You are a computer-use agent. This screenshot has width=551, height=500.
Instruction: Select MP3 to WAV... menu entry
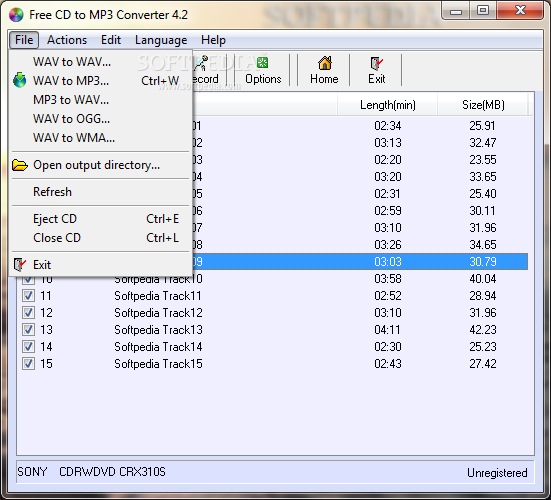click(101, 100)
